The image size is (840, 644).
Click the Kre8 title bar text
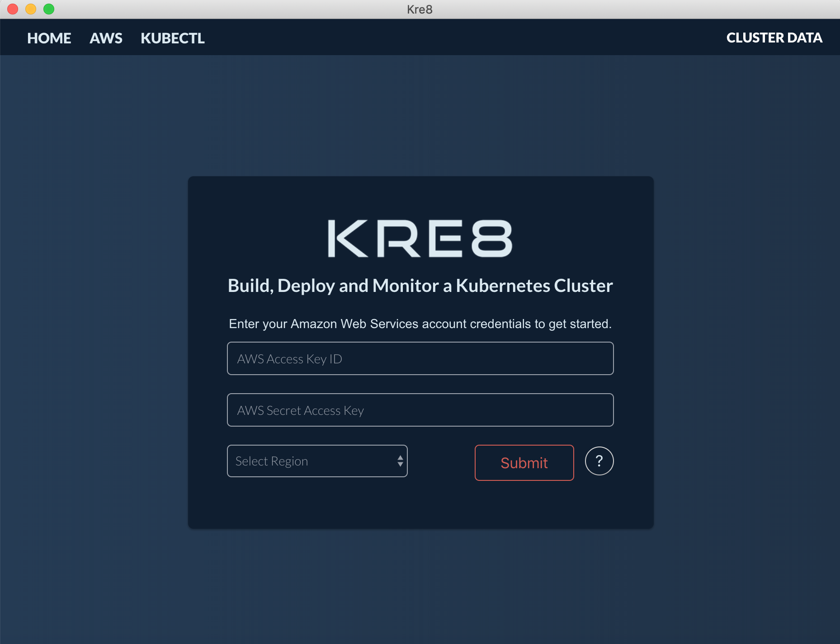click(420, 9)
